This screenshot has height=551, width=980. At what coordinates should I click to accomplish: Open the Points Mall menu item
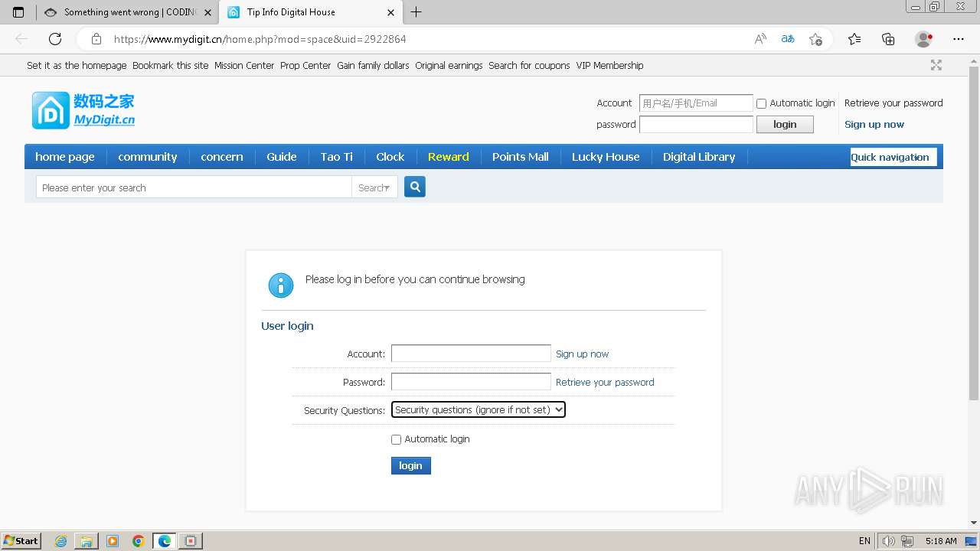tap(521, 157)
